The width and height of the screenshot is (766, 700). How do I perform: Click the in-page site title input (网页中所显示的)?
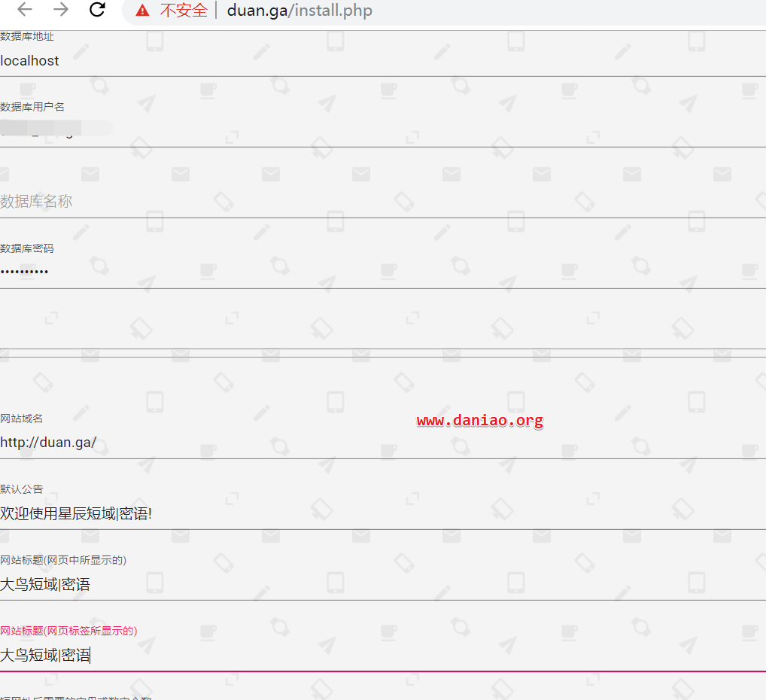click(301, 584)
